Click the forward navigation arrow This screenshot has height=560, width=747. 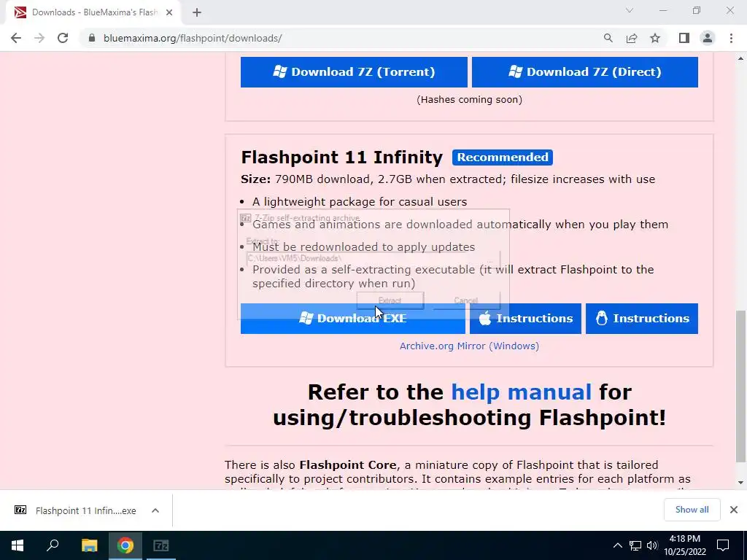(x=39, y=38)
